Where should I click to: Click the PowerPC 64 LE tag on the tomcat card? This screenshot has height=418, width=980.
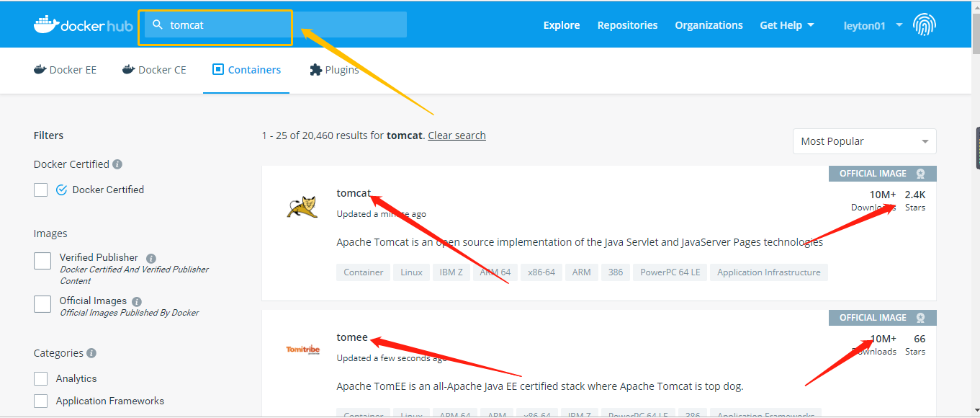670,272
